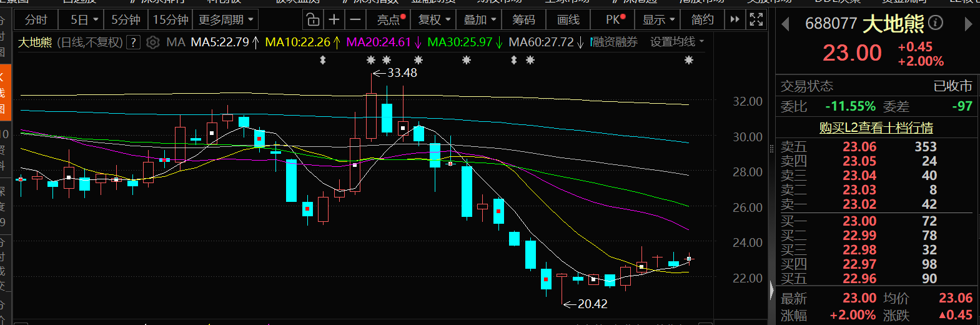Toggle 筹码 chip distribution

(523, 20)
